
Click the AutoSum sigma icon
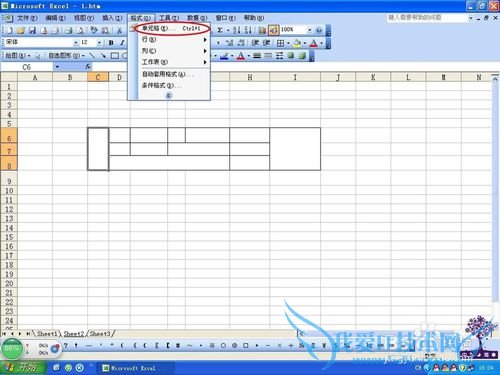220,30
